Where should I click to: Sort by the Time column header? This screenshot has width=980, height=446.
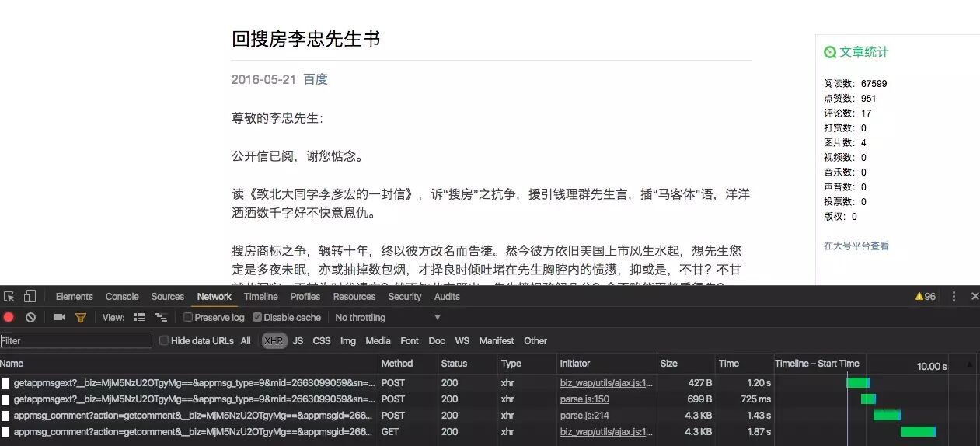pyautogui.click(x=744, y=364)
